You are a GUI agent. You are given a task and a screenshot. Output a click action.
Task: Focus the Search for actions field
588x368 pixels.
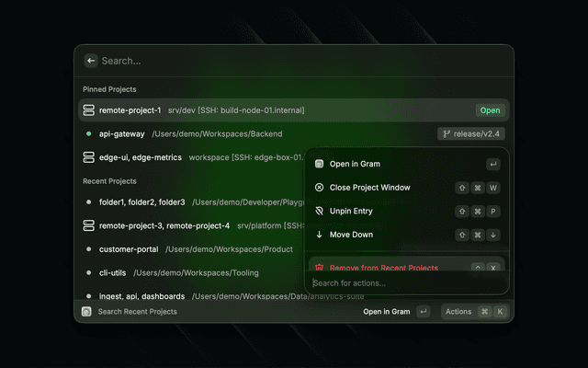(407, 283)
